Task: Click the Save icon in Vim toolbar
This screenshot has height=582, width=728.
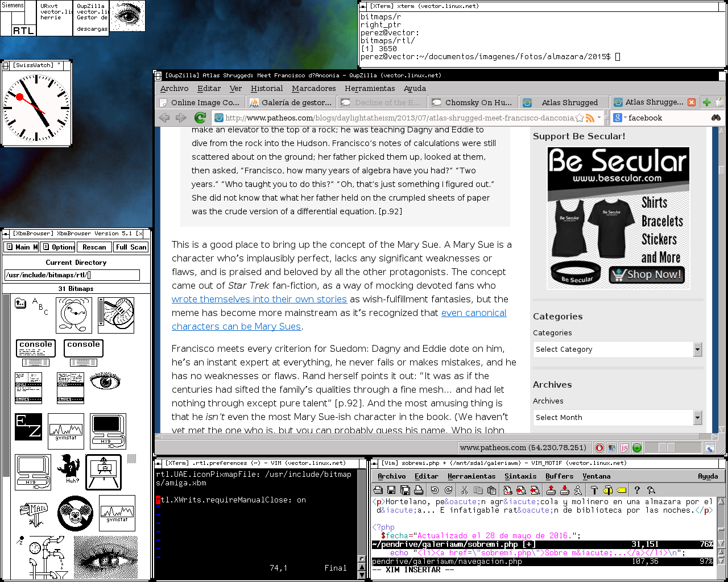Action: point(391,490)
